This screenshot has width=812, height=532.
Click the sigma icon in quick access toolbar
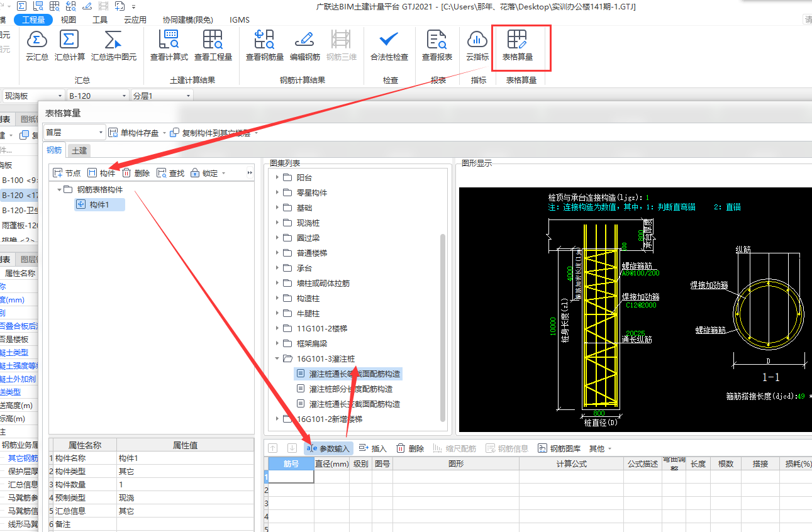coord(23,6)
